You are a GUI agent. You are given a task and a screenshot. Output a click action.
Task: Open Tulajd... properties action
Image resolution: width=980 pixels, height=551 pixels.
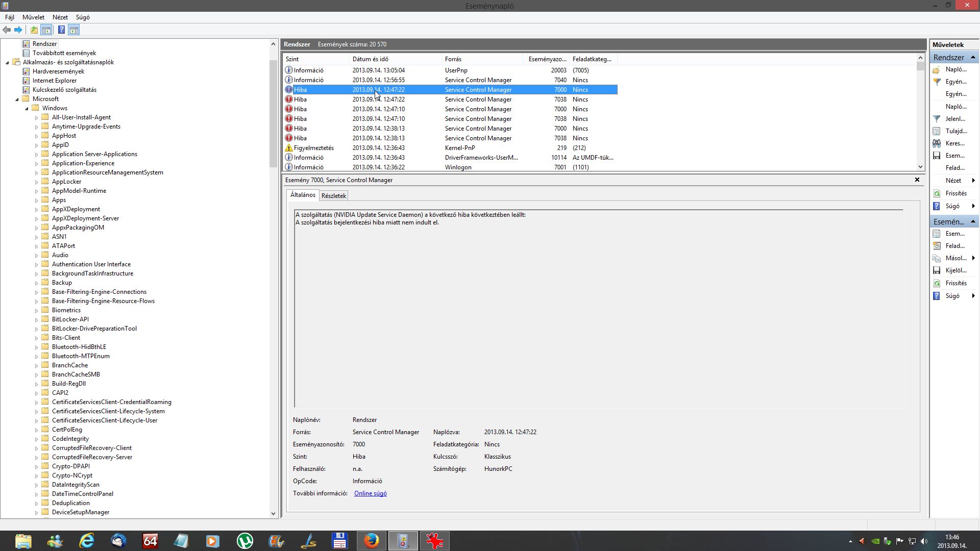click(x=956, y=131)
